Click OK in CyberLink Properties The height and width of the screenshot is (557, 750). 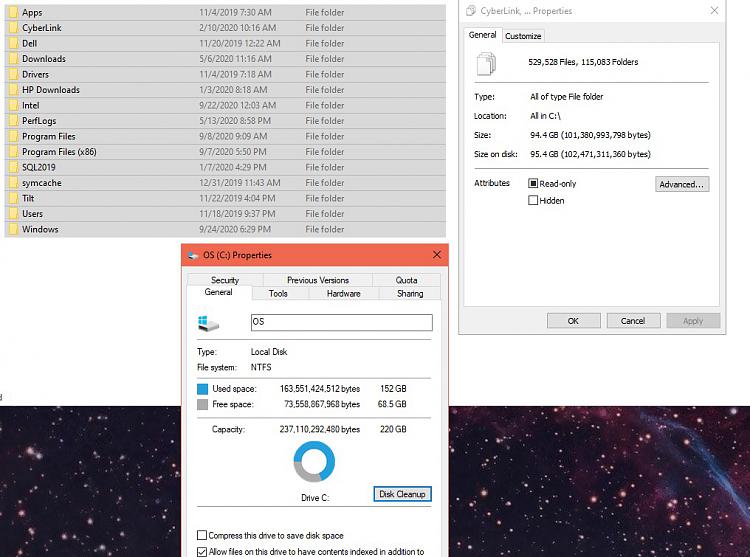[574, 321]
